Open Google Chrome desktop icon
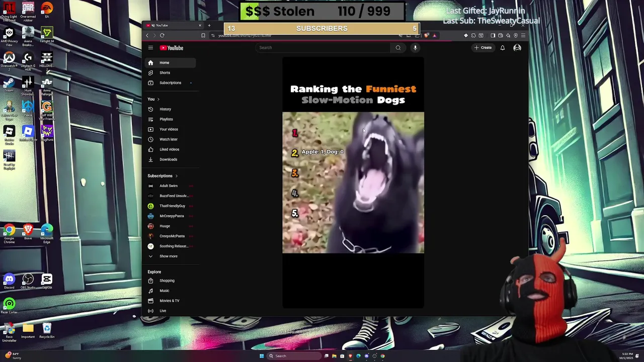The image size is (644, 362). [x=9, y=234]
